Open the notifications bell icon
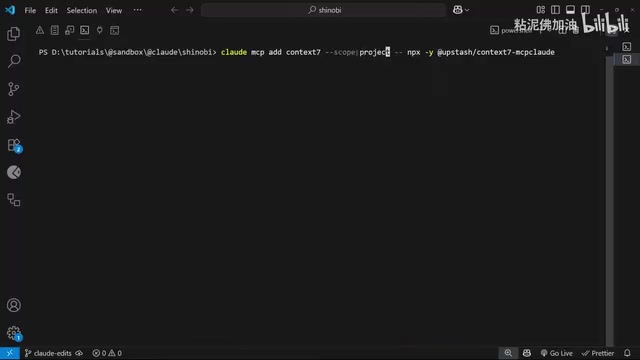640x360 pixels. (627, 353)
